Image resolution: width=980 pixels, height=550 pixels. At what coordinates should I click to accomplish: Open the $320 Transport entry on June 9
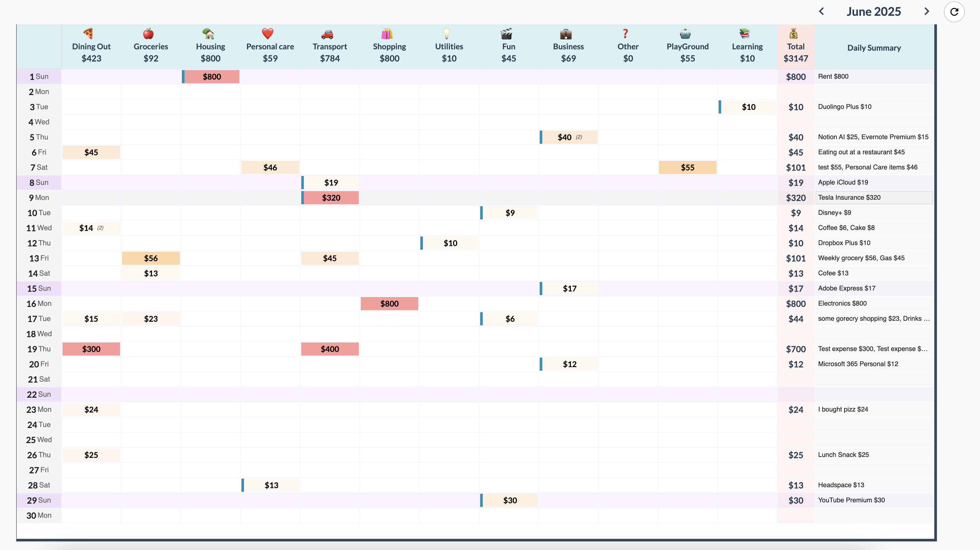pyautogui.click(x=330, y=198)
